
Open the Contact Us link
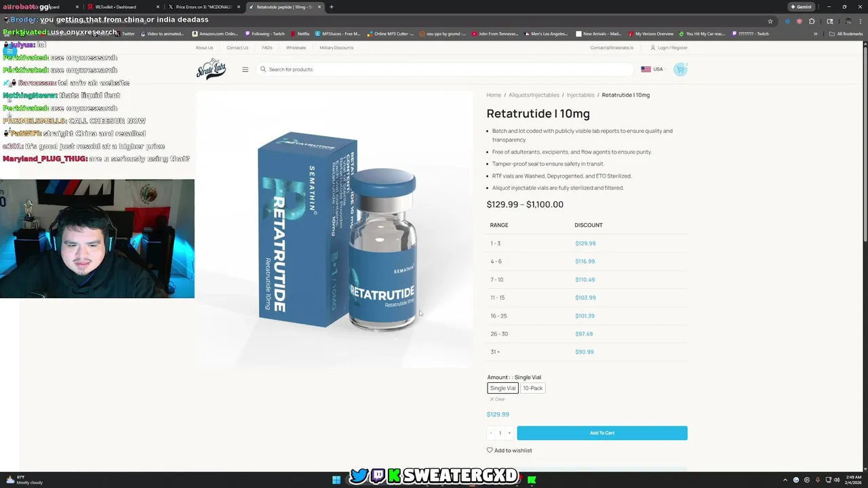(237, 47)
